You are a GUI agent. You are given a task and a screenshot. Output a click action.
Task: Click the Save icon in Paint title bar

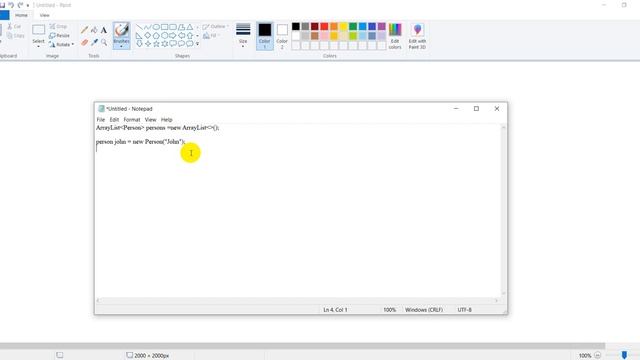click(x=2, y=5)
